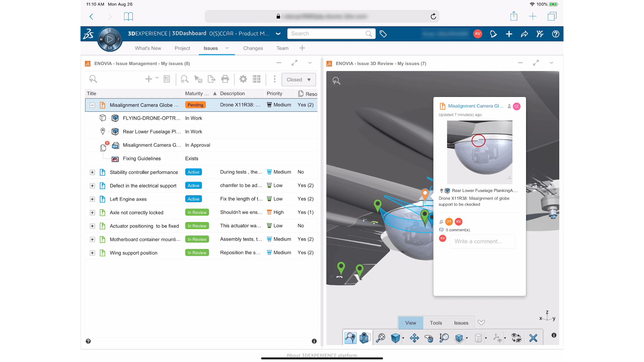Open the view orientation cube dropdown arrow
Viewport: 644px width, 362px height.
pyautogui.click(x=403, y=338)
